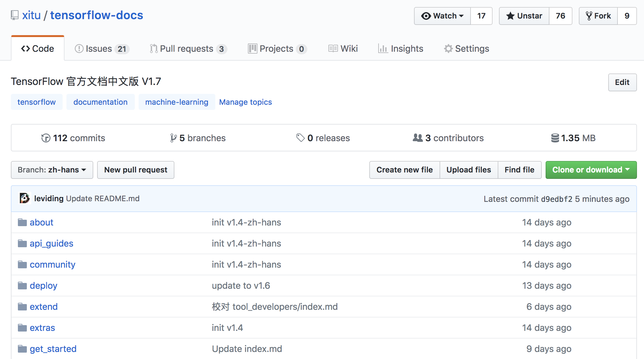Click the repository book icon beside xitu
644x359 pixels.
[15, 15]
